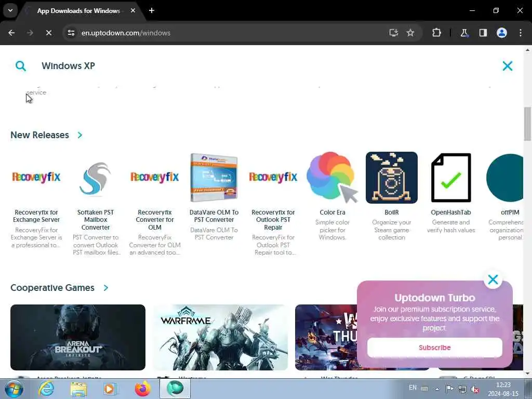Close the App Downloads for Windows tab
This screenshot has width=532, height=399.
(133, 10)
